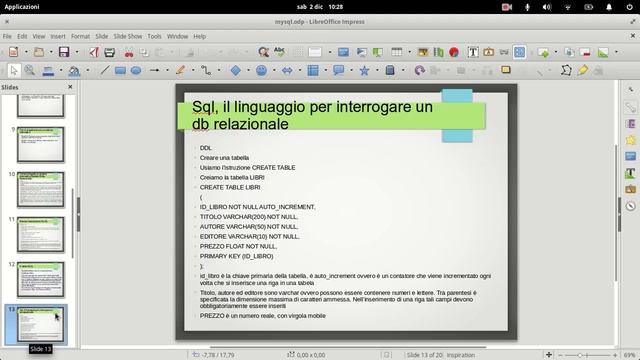Click the clock sab 2 dic 10:28
The image size is (640, 360).
[x=320, y=7]
